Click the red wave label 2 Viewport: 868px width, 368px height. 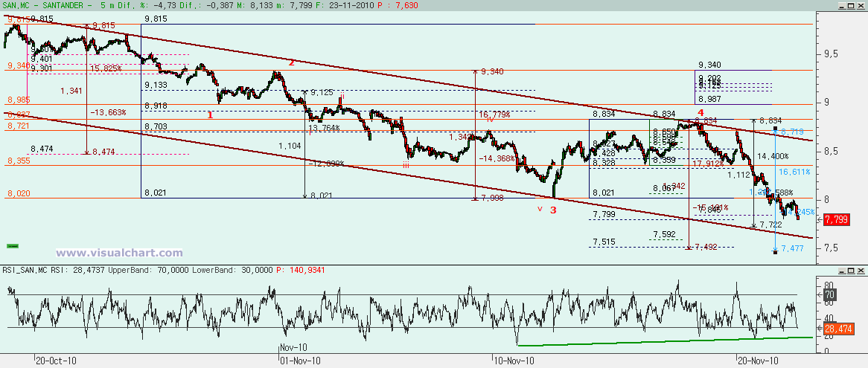click(x=290, y=62)
